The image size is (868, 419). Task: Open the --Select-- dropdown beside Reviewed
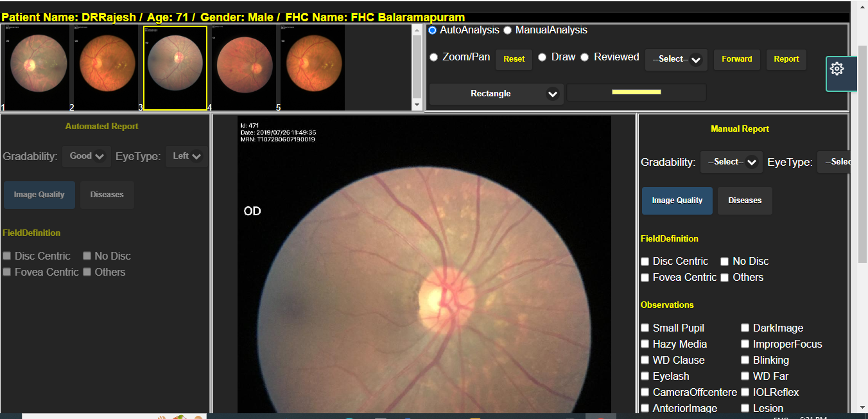pos(676,59)
